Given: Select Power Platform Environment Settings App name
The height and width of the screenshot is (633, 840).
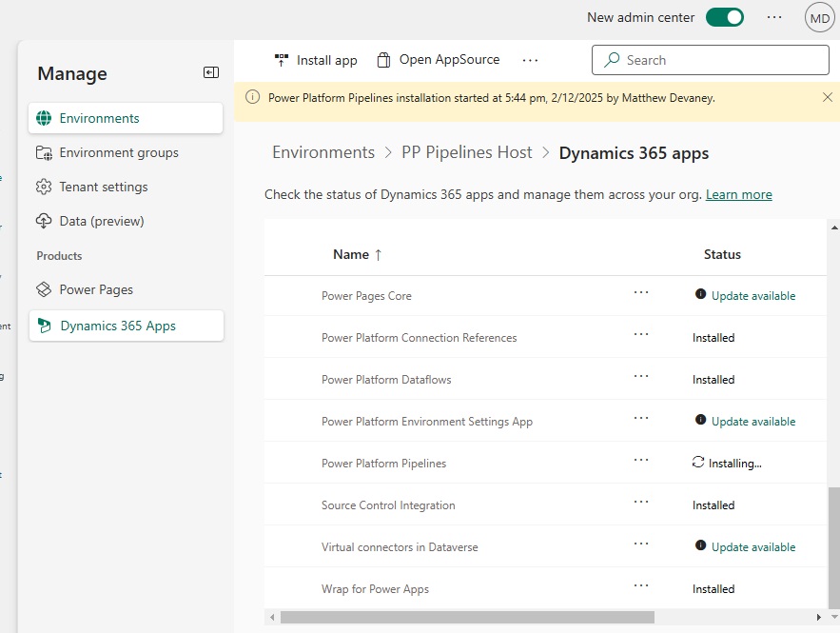Looking at the screenshot, I should 427,422.
